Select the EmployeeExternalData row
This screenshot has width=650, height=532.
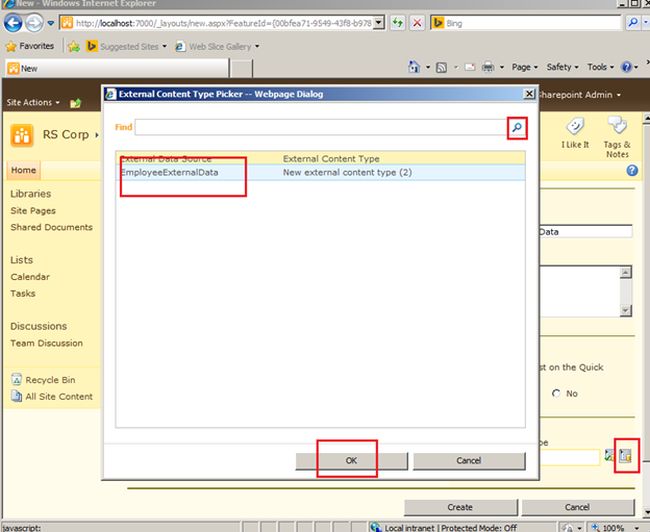click(x=320, y=172)
